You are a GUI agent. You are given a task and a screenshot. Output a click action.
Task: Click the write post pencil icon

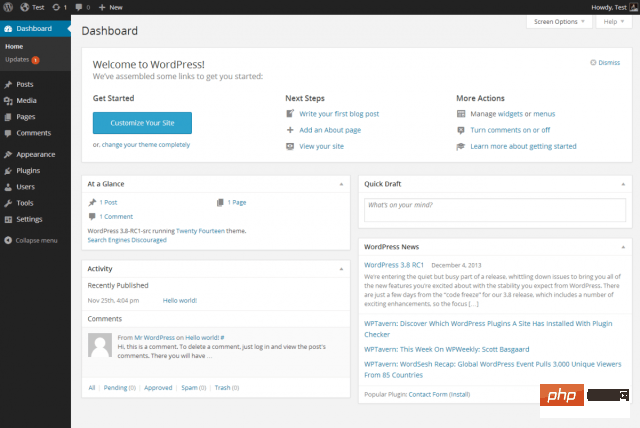[290, 113]
